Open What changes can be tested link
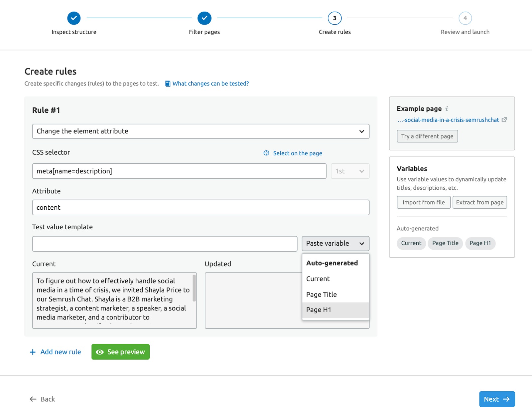 (210, 84)
